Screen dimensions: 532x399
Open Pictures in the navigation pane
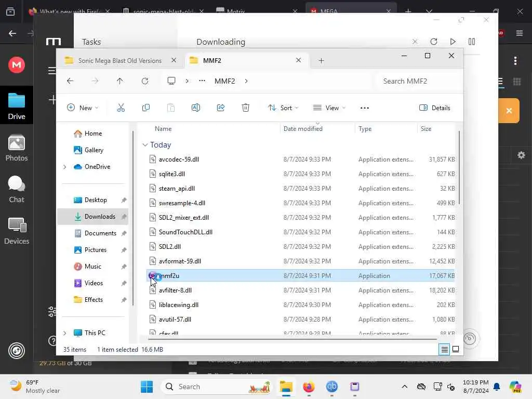click(93, 250)
